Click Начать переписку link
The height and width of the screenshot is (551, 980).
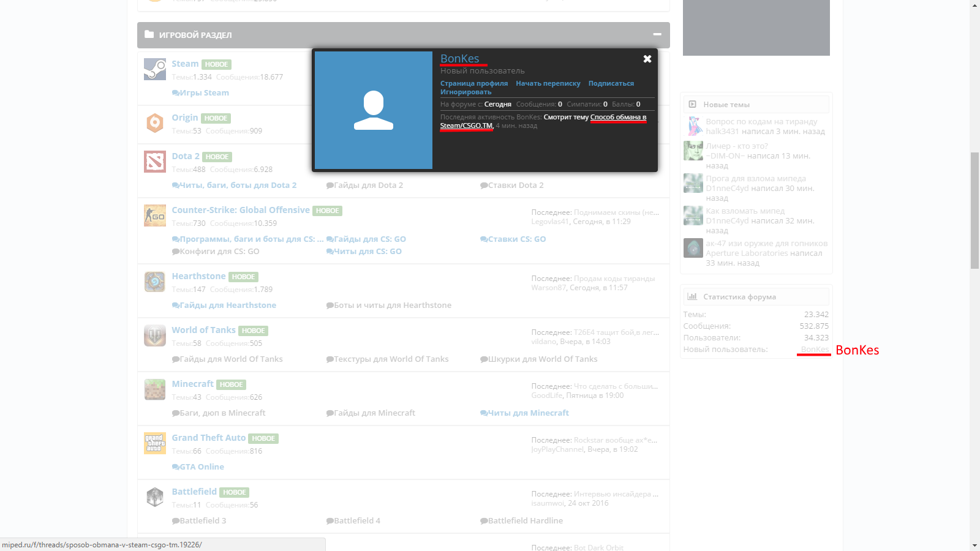pyautogui.click(x=548, y=83)
